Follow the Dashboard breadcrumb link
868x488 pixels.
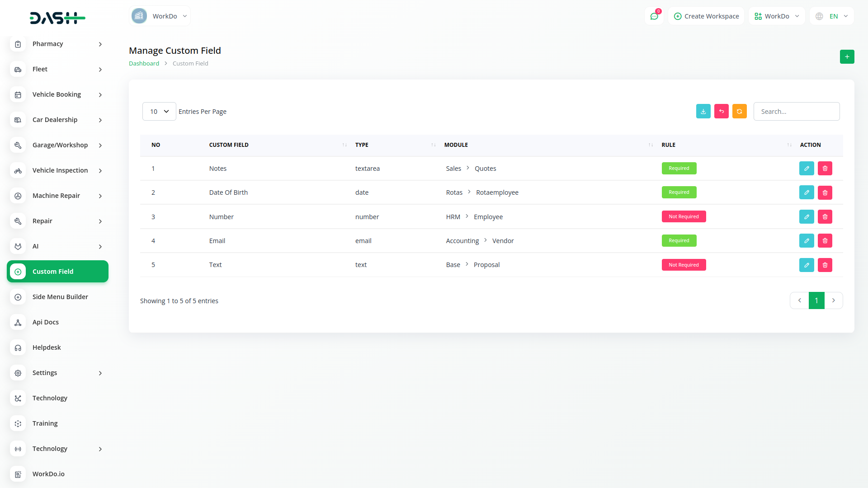(x=144, y=63)
